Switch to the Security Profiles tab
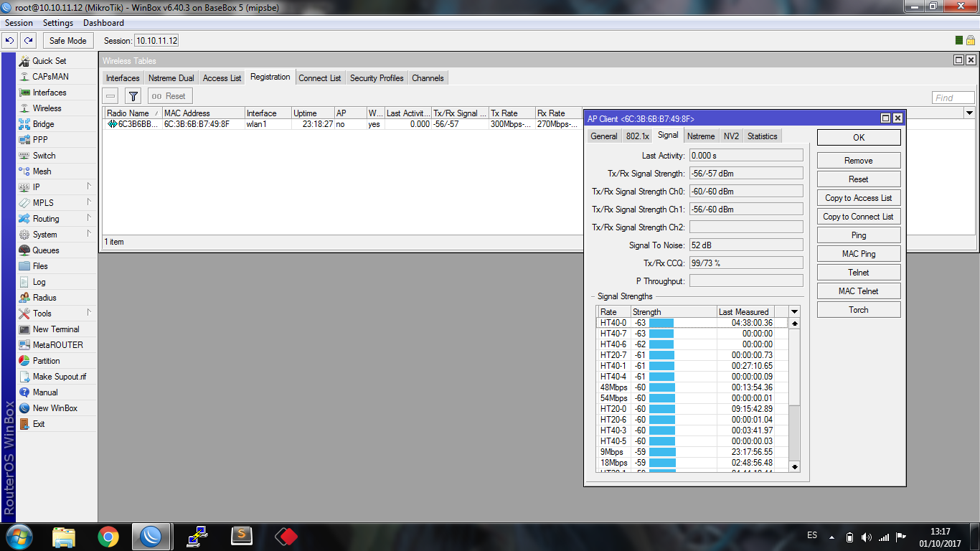The image size is (980, 551). pyautogui.click(x=377, y=78)
